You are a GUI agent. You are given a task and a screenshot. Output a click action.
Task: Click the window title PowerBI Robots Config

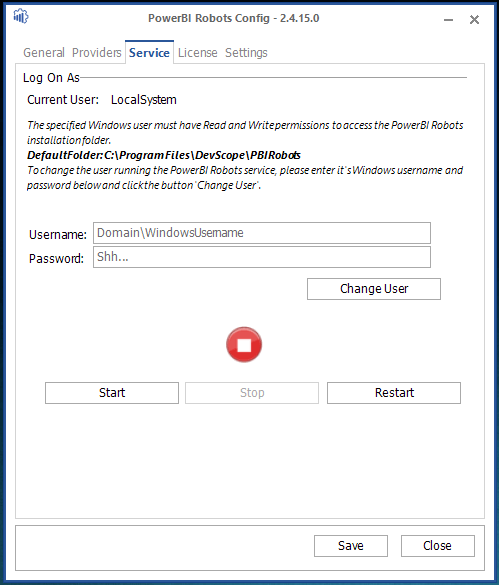pyautogui.click(x=234, y=18)
